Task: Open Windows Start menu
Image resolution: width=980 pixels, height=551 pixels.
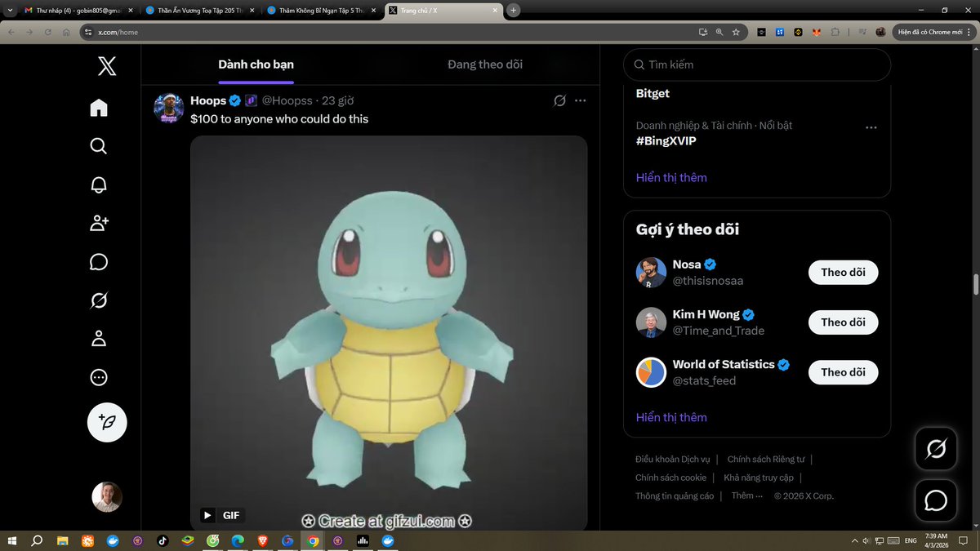Action: pyautogui.click(x=12, y=541)
